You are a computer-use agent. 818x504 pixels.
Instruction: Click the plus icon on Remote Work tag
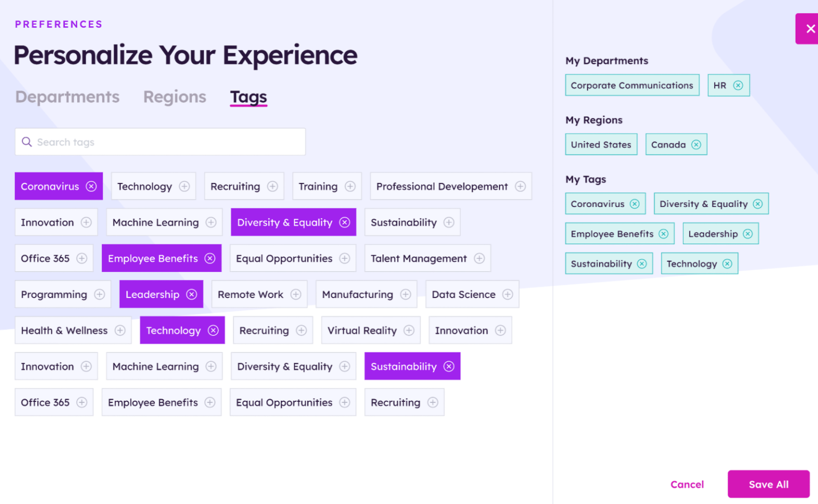(x=296, y=294)
